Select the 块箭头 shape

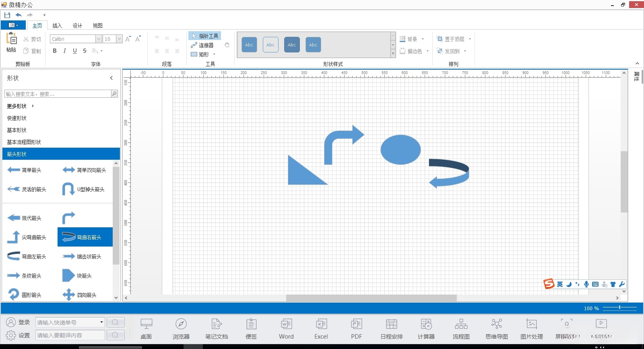pyautogui.click(x=77, y=276)
